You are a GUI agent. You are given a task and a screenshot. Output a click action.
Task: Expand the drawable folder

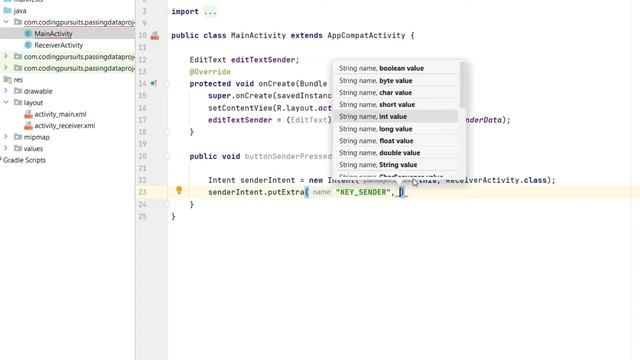pos(6,91)
